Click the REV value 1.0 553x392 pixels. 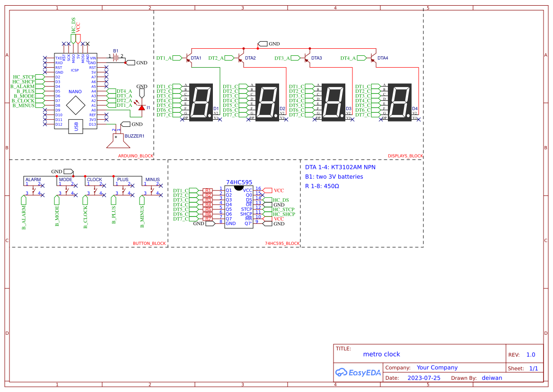coord(531,355)
